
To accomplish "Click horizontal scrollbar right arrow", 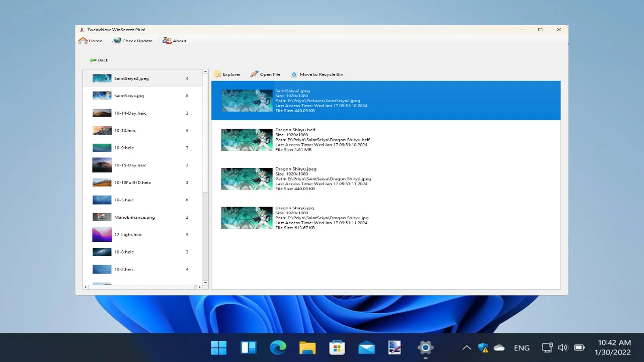I will (x=200, y=287).
